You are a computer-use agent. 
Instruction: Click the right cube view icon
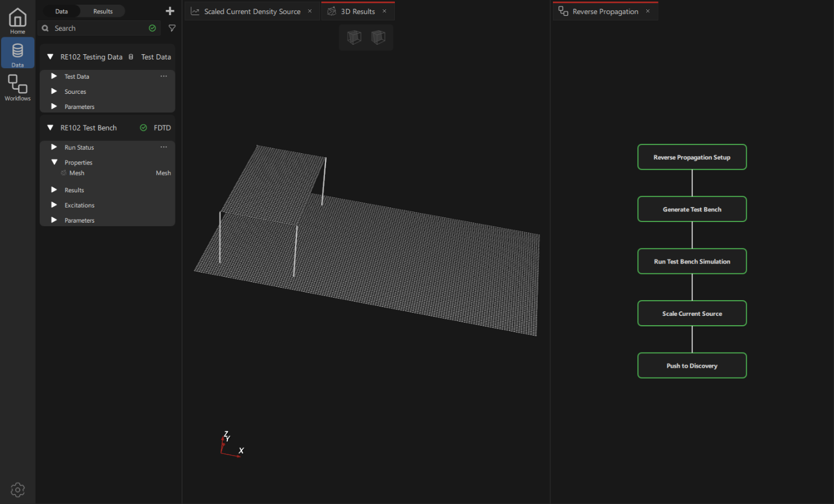379,37
